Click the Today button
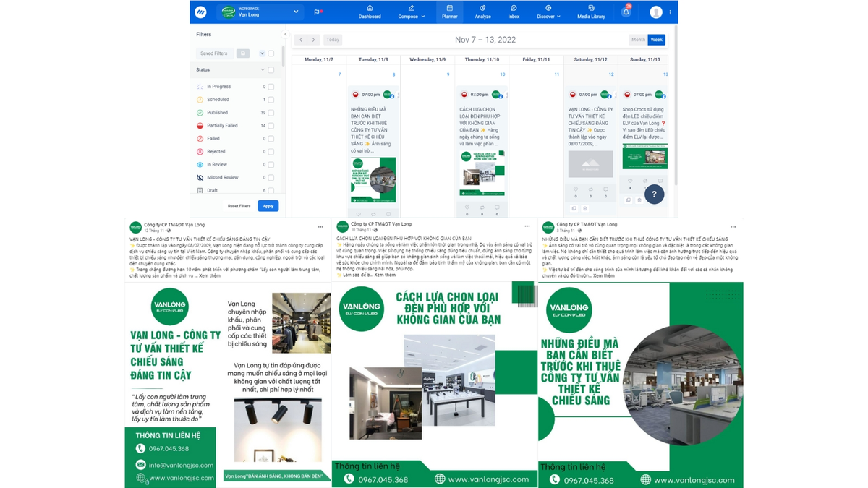868x488 pixels. 333,40
